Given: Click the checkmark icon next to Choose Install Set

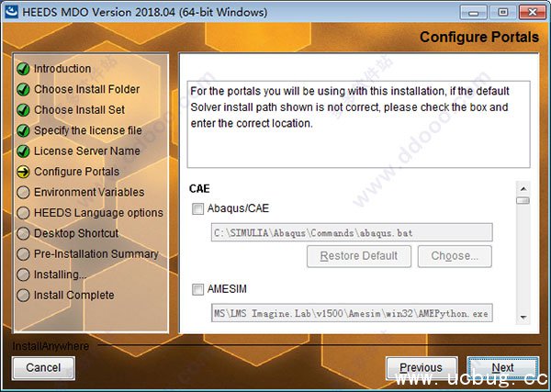Looking at the screenshot, I should [23, 110].
